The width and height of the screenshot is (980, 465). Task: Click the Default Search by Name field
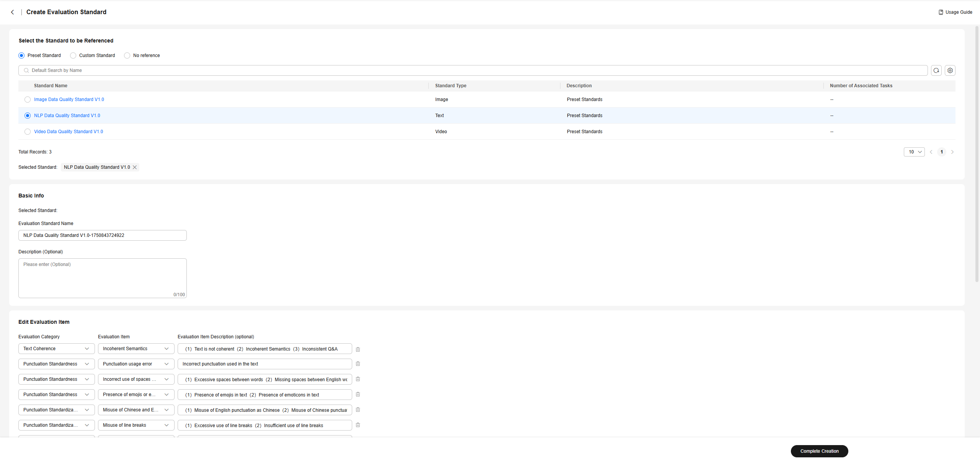pos(473,70)
